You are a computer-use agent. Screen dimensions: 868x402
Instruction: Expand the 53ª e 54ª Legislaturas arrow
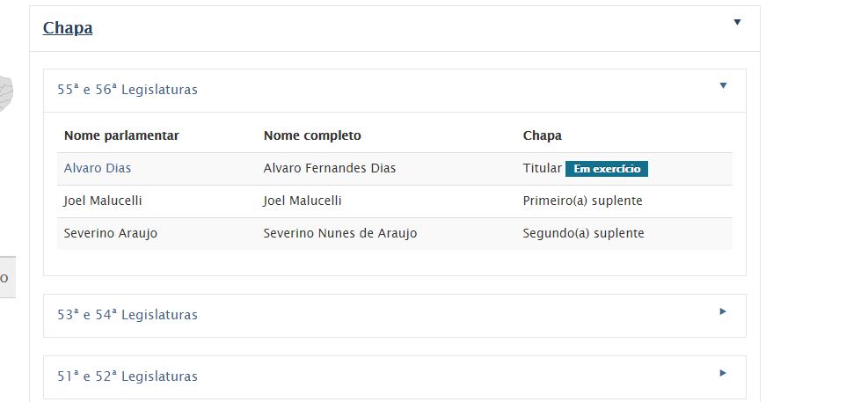click(722, 311)
